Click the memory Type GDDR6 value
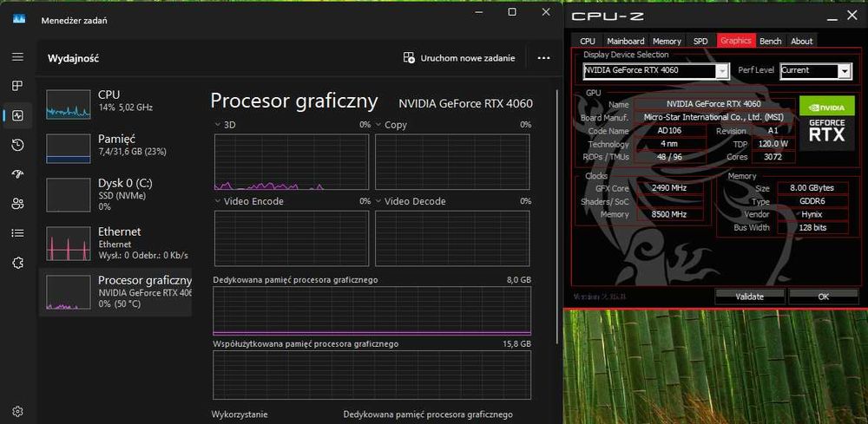Image resolution: width=868 pixels, height=424 pixels. tap(812, 201)
